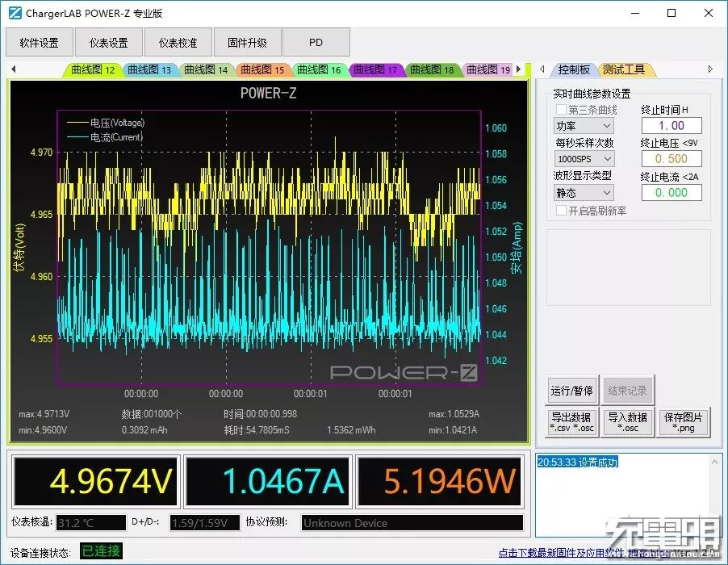The height and width of the screenshot is (565, 728).
Task: Click the 0.3092 mAh capacity value
Action: click(x=144, y=430)
